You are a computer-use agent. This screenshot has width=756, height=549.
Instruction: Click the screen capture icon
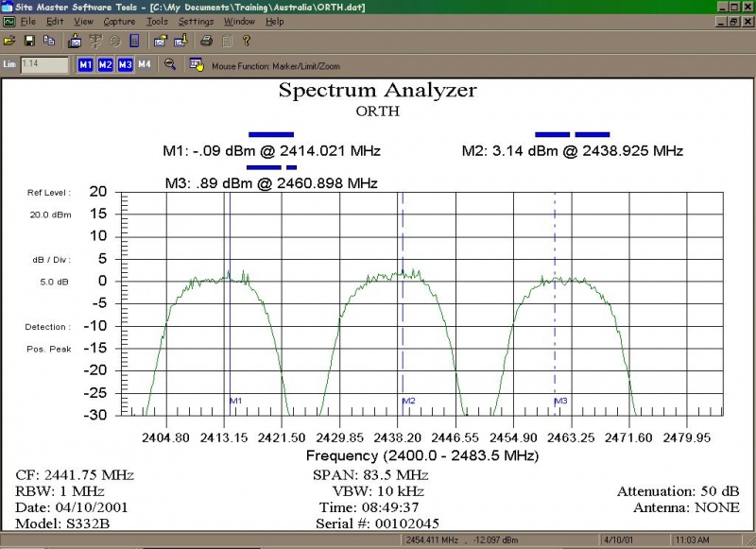[x=75, y=41]
